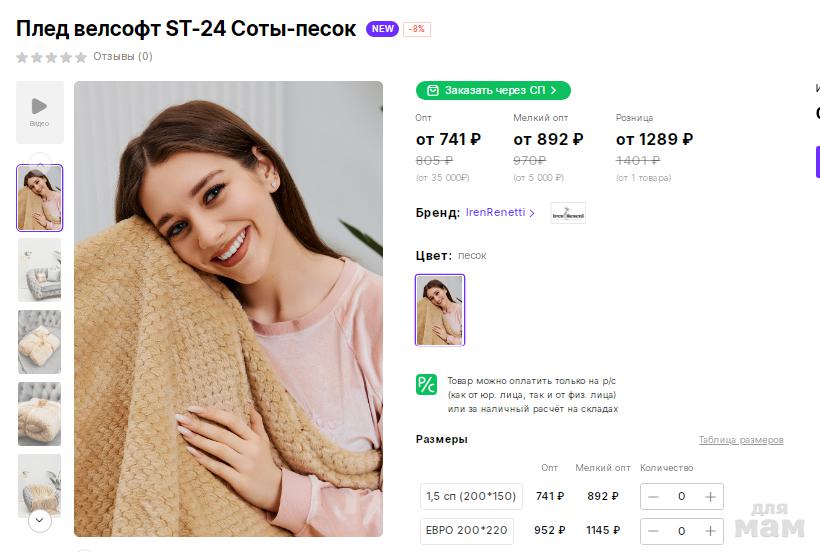Image resolution: width=820 pixels, height=552 pixels.
Task: Decrease quantity for ЕВРО 200*220 size
Action: tap(653, 531)
